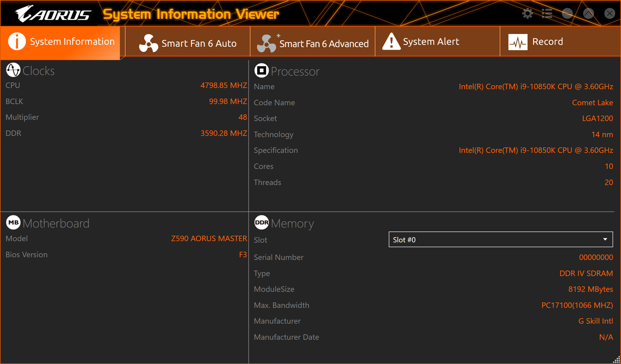
Task: Click the System Information Viewer title text
Action: 191,14
